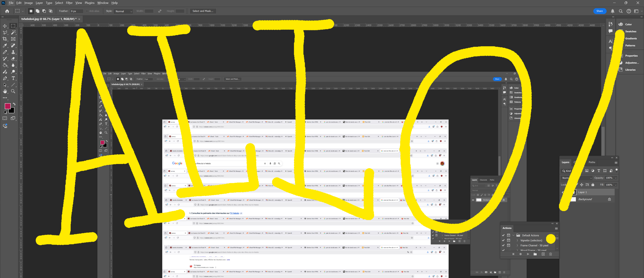Viewport: 644px width, 278px height.
Task: Select the Hand tool
Action: point(5,91)
